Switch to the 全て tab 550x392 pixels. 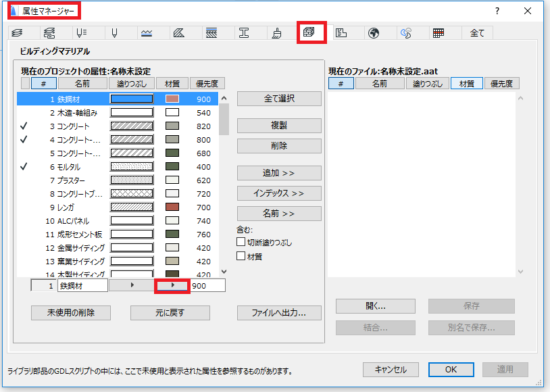point(477,33)
